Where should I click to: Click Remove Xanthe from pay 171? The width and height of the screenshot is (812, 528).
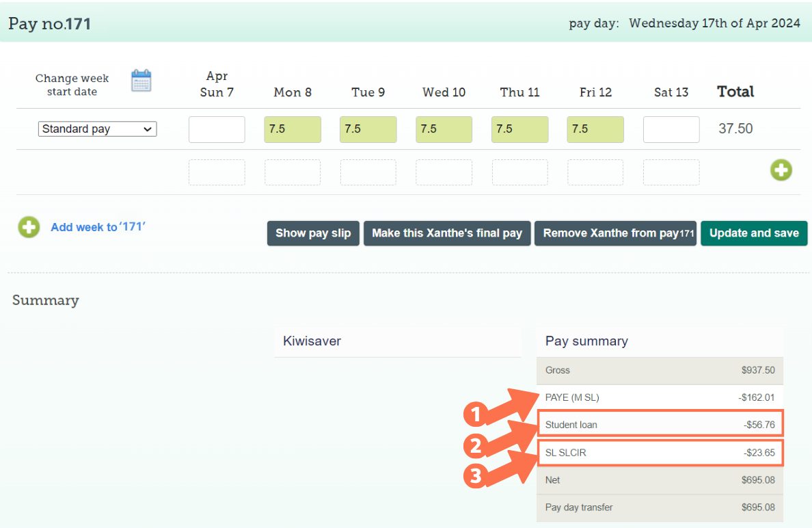tap(615, 233)
